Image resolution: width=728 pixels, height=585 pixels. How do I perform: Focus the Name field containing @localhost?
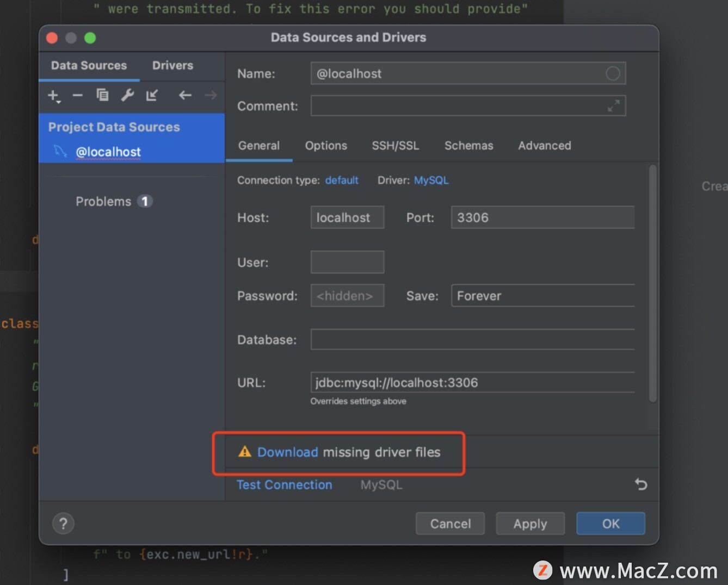pos(468,73)
